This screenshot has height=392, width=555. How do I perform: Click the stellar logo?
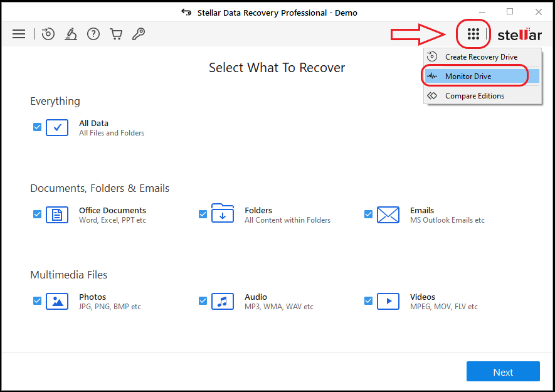520,34
